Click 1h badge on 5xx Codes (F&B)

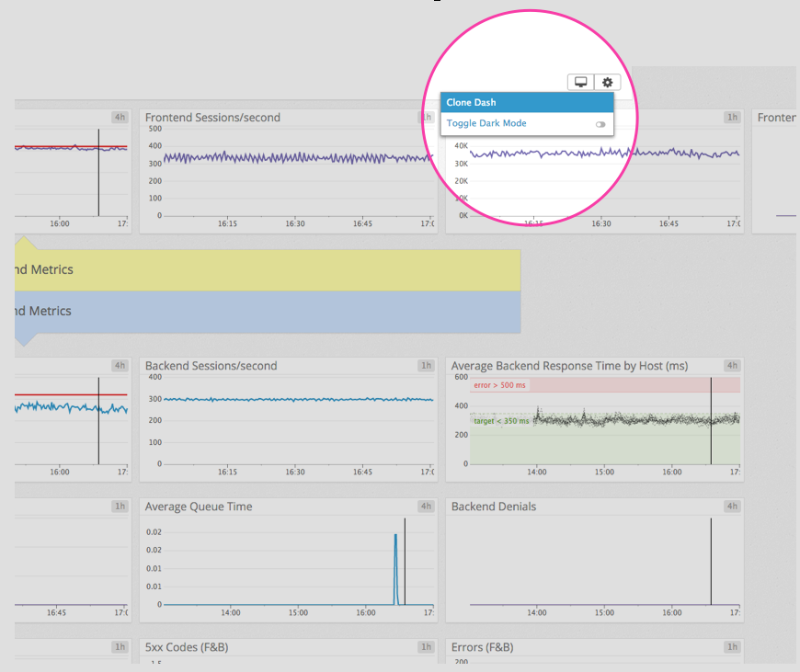426,647
